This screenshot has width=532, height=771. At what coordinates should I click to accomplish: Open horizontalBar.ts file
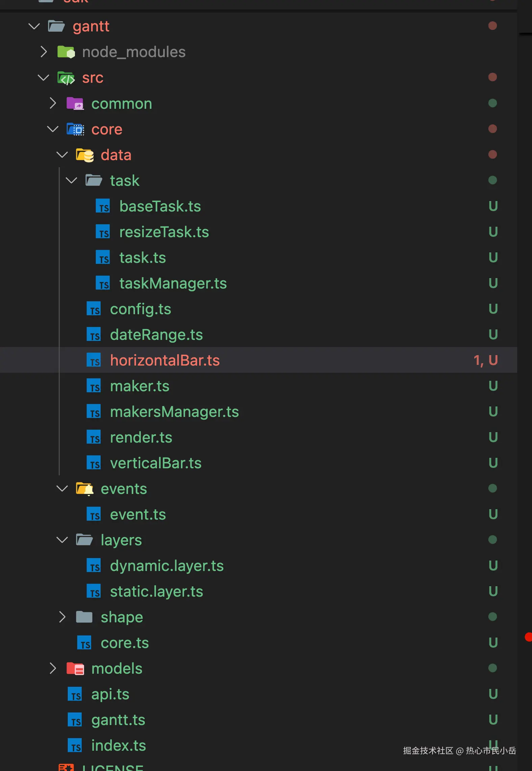[165, 360]
